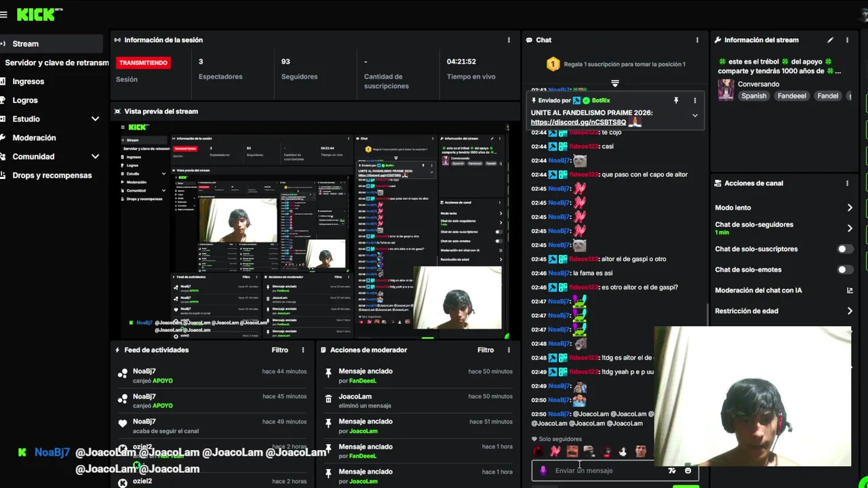The height and width of the screenshot is (488, 868).
Task: Open Filtro in Feed de actividades
Action: [280, 350]
